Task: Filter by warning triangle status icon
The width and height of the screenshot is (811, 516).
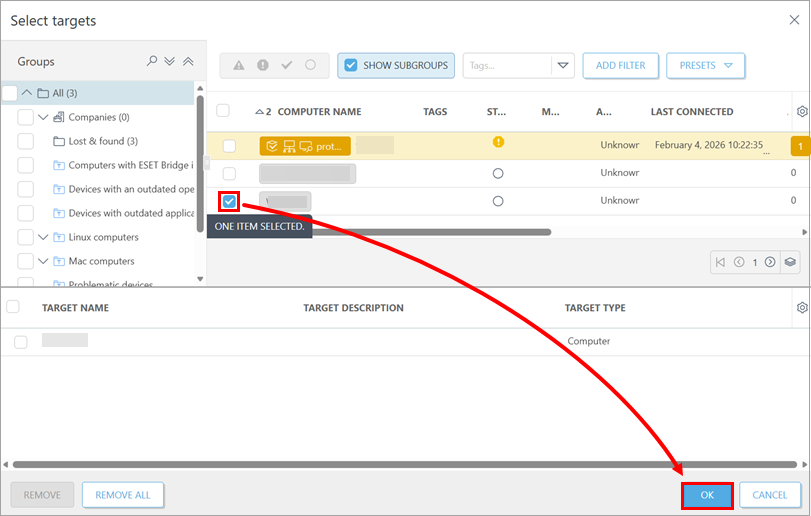Action: 239,65
